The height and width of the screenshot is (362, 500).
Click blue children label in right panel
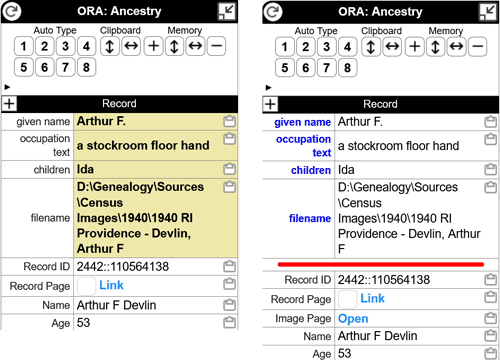point(311,170)
